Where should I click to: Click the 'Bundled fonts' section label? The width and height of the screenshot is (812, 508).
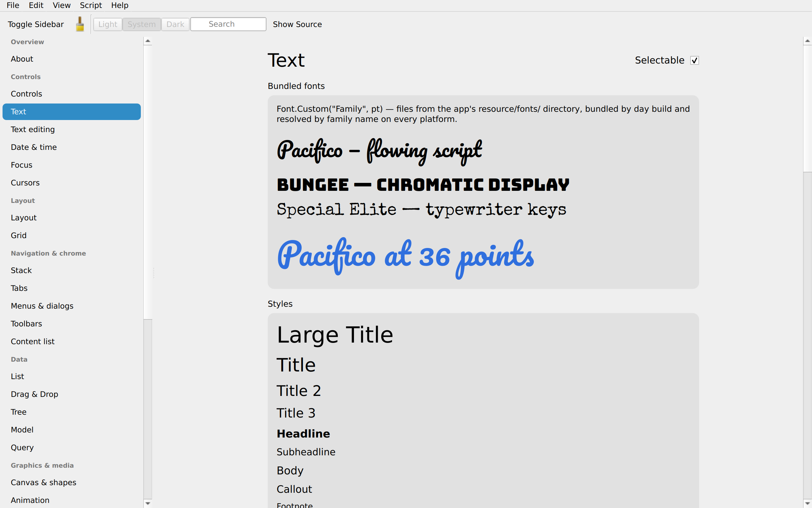click(x=296, y=86)
